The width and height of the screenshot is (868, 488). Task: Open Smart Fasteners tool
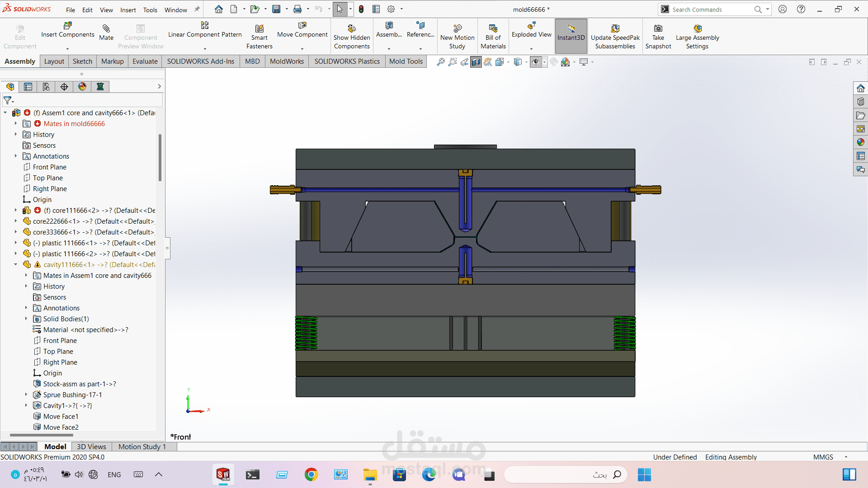259,29
